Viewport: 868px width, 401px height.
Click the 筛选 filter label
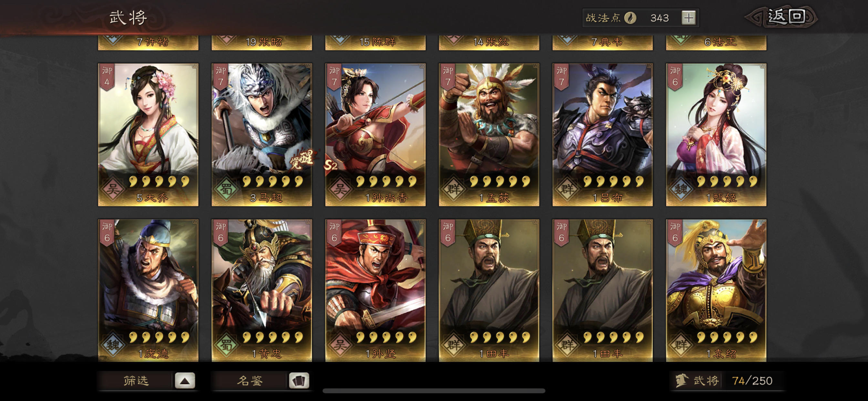[x=136, y=381]
